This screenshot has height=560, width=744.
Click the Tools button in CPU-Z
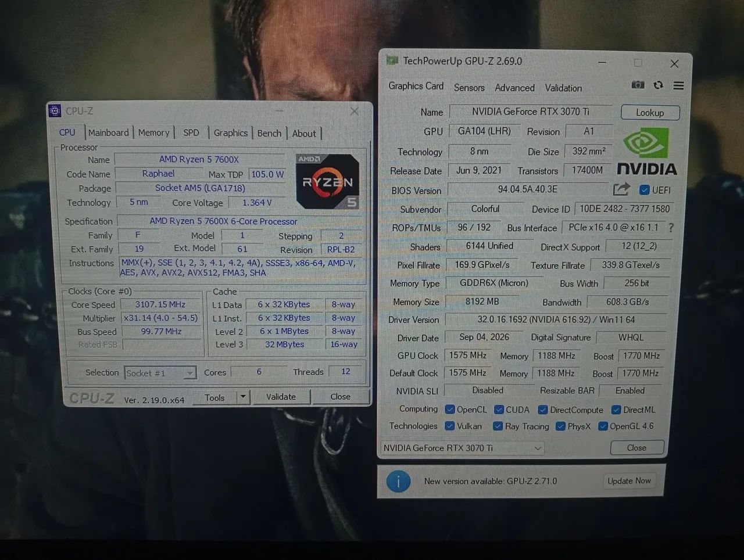(x=214, y=397)
